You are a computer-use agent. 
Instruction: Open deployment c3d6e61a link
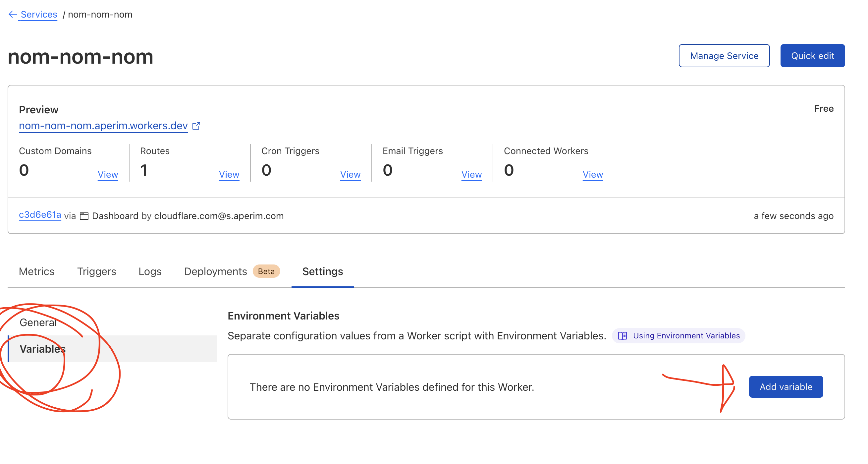coord(40,215)
